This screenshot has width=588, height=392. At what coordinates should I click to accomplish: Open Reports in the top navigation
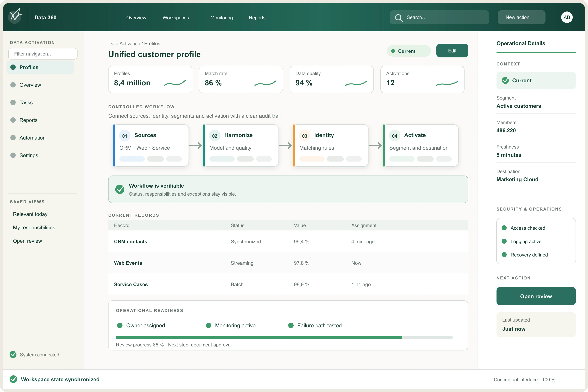point(257,17)
